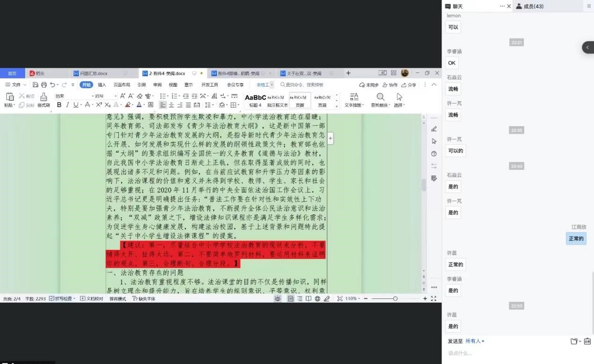Click the bulleted list icon
Image resolution: width=594 pixels, height=364 pixels.
(x=162, y=96)
